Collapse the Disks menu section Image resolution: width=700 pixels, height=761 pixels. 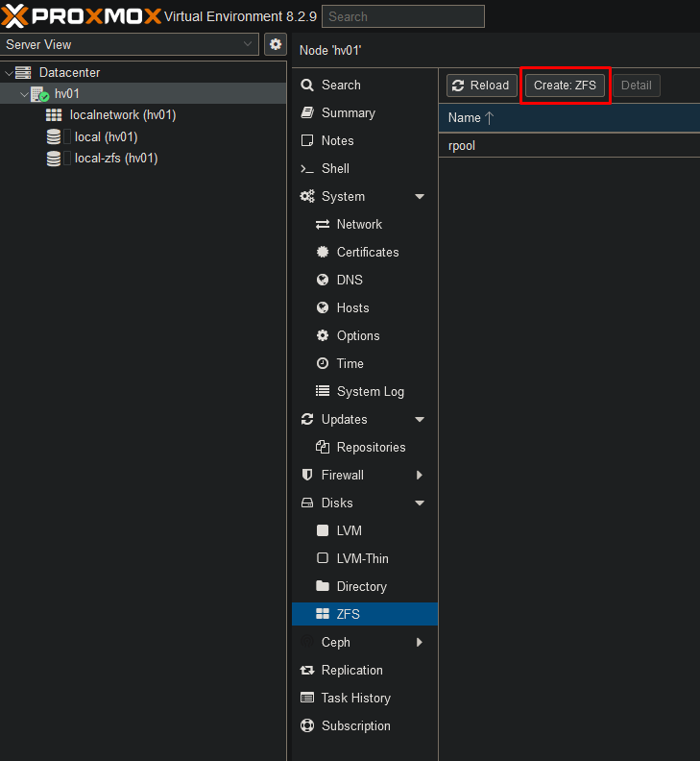point(420,503)
